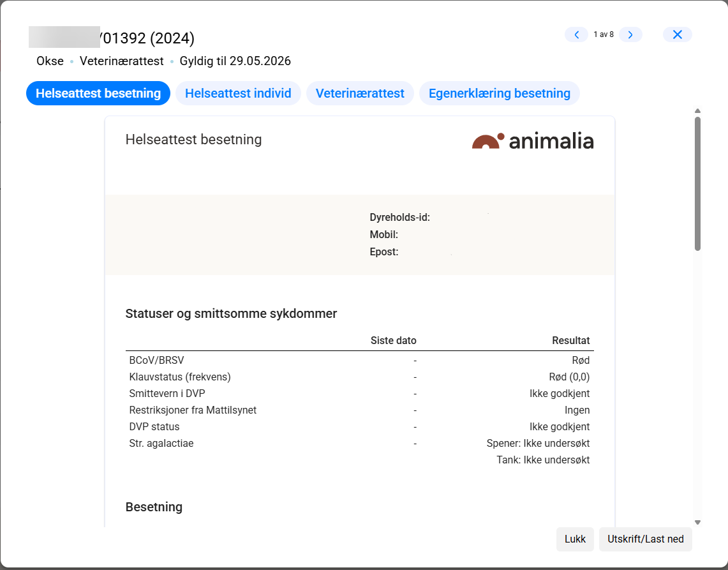Select the Helseattest besetning tab
Image resolution: width=728 pixels, height=570 pixels.
pos(98,93)
